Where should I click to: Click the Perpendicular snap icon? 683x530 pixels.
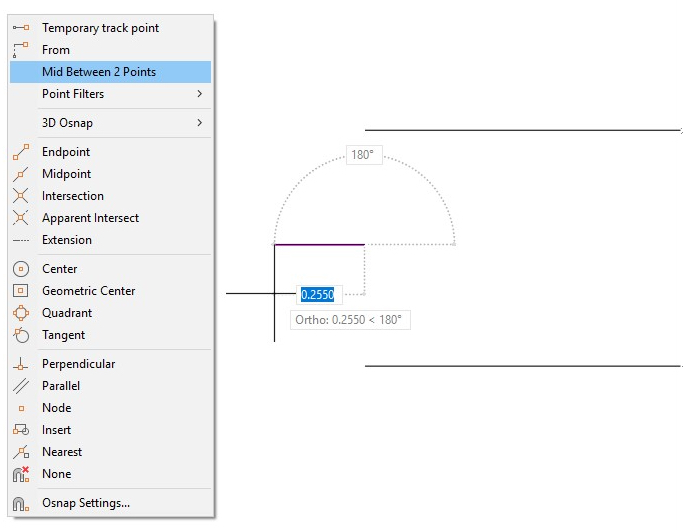pyautogui.click(x=21, y=364)
